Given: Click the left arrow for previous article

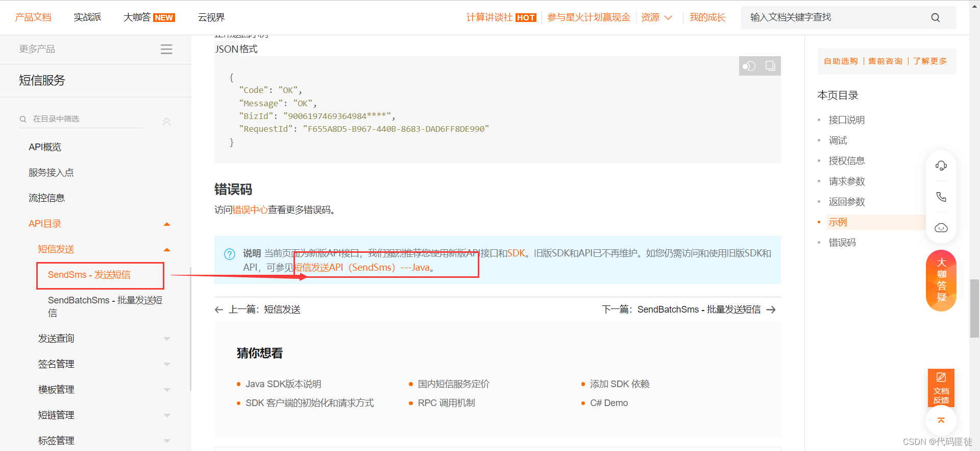Looking at the screenshot, I should coord(219,310).
